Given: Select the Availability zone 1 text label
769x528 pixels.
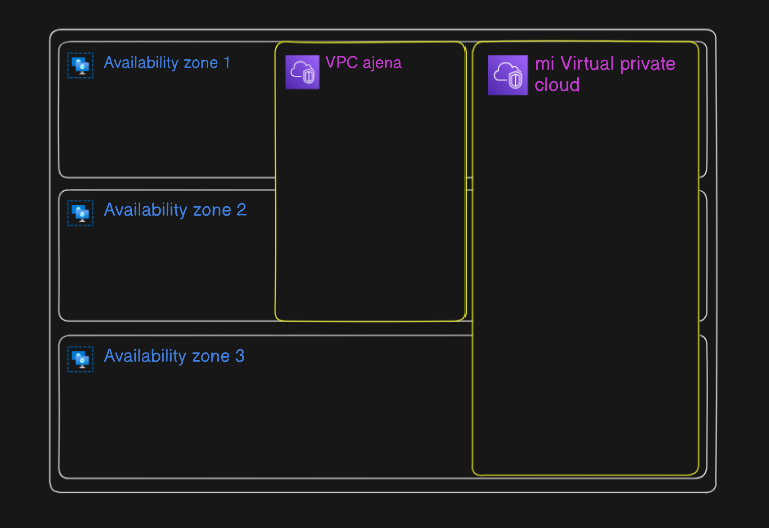Looking at the screenshot, I should [167, 63].
